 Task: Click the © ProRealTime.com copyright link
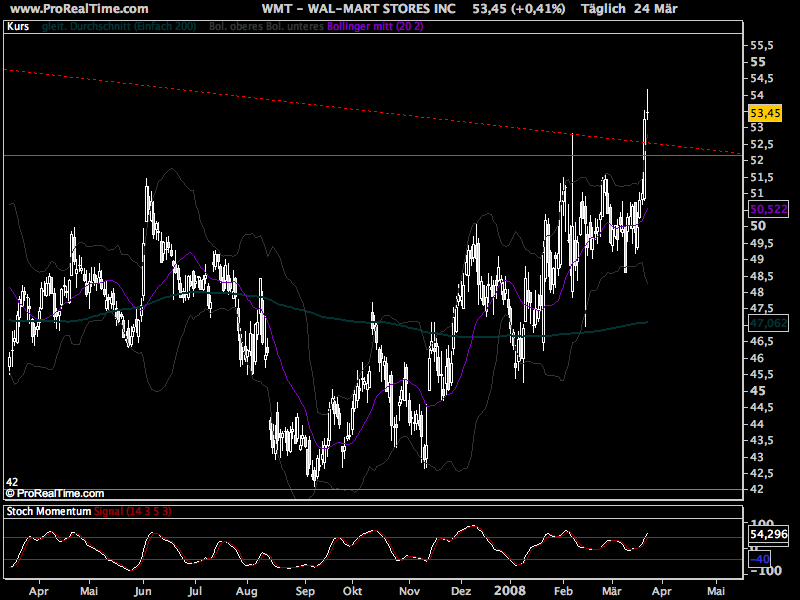point(55,492)
